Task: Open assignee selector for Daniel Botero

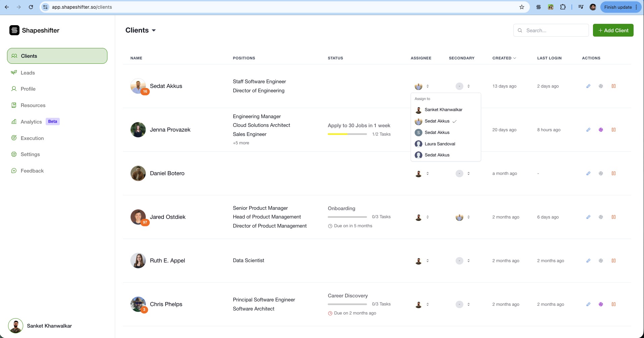Action: click(x=422, y=174)
